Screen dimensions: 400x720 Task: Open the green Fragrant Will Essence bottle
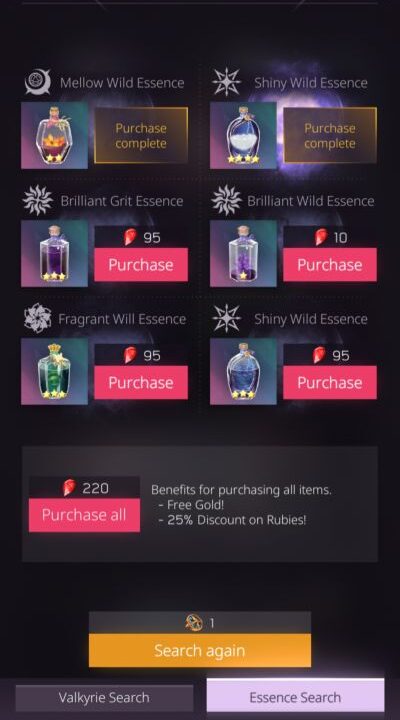pos(54,371)
